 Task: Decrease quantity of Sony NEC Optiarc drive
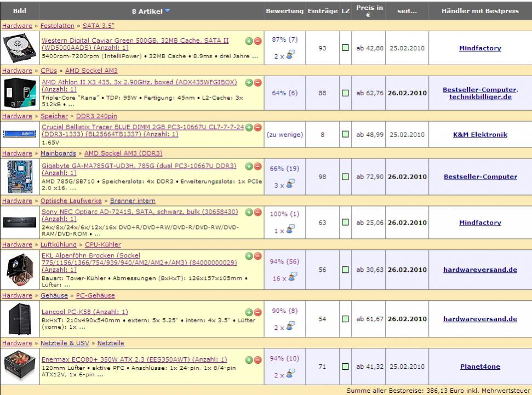tap(258, 213)
